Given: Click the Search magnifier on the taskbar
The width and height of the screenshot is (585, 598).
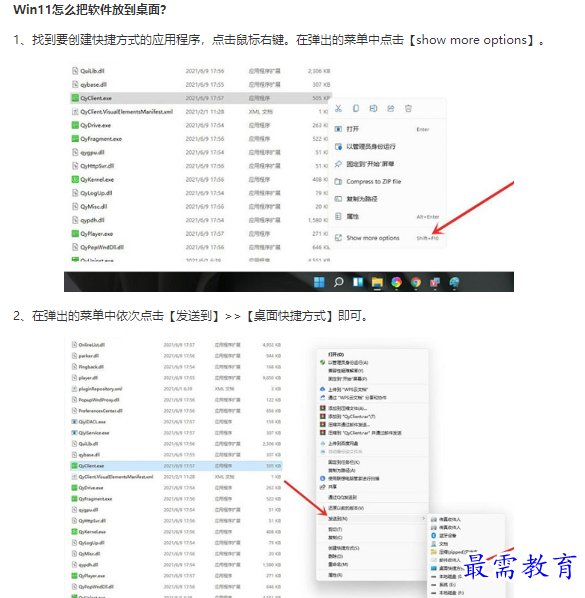Looking at the screenshot, I should coord(339,282).
